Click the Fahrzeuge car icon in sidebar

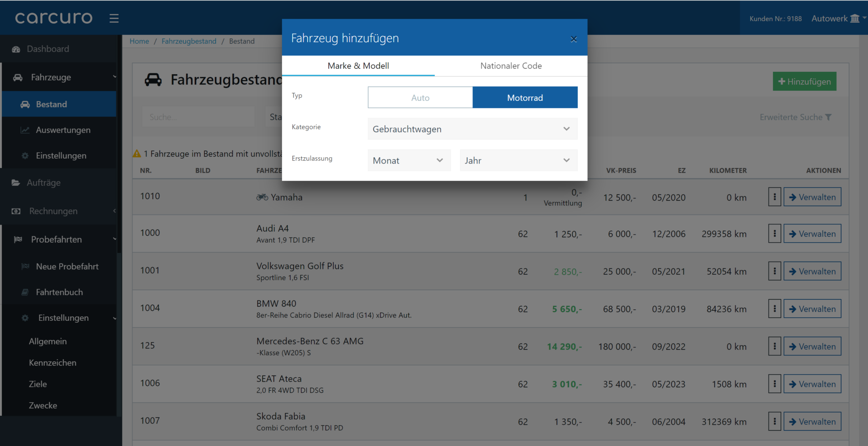[x=18, y=77]
